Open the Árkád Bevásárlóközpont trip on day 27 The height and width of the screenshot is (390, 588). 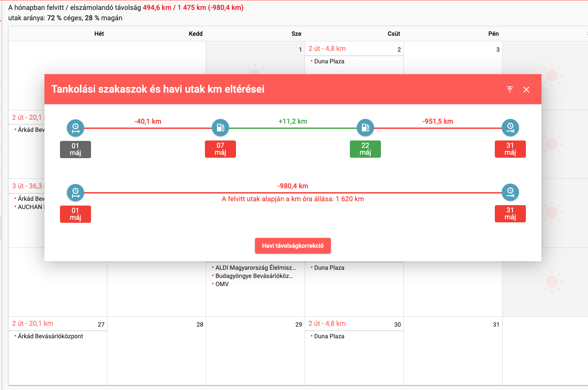(x=50, y=336)
